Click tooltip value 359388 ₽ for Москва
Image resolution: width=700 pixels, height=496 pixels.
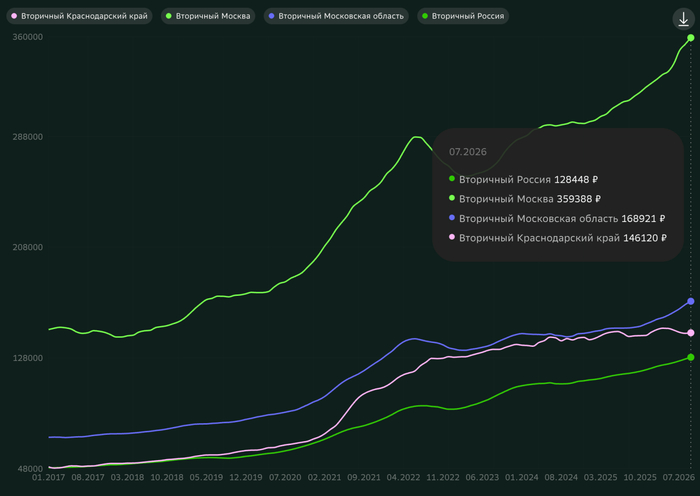point(579,199)
